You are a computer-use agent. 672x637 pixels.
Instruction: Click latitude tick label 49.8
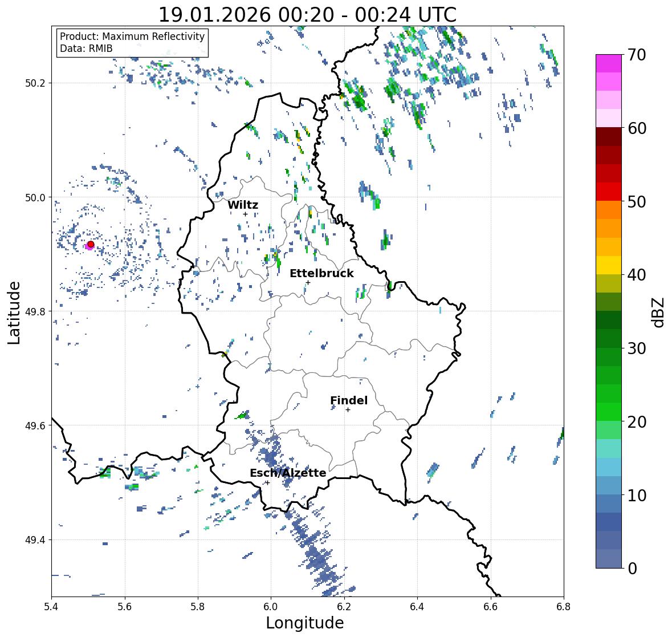click(x=35, y=311)
